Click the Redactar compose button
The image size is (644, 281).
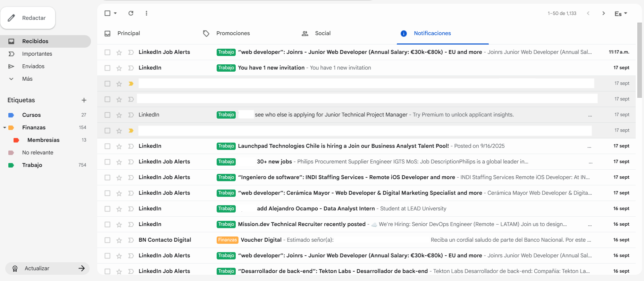[x=28, y=18]
